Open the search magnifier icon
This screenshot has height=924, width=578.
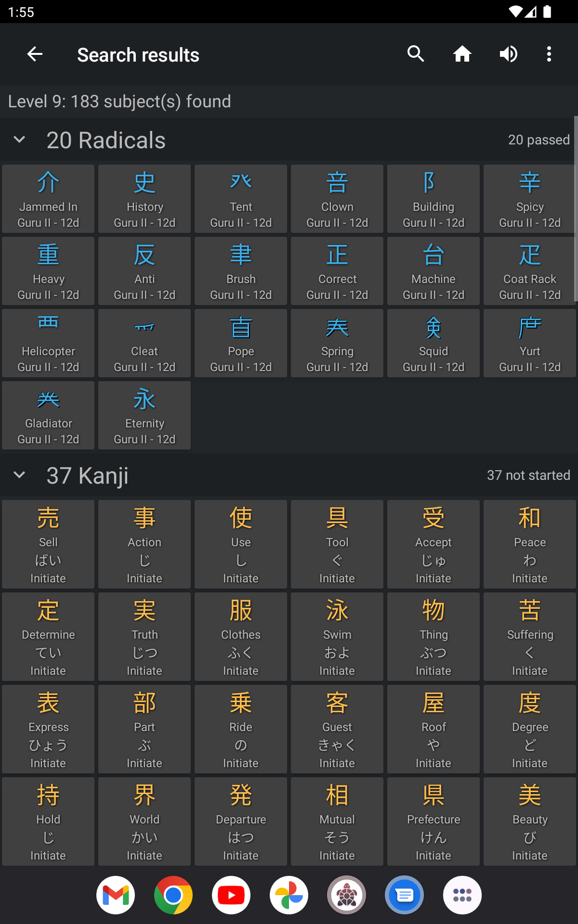pyautogui.click(x=416, y=54)
